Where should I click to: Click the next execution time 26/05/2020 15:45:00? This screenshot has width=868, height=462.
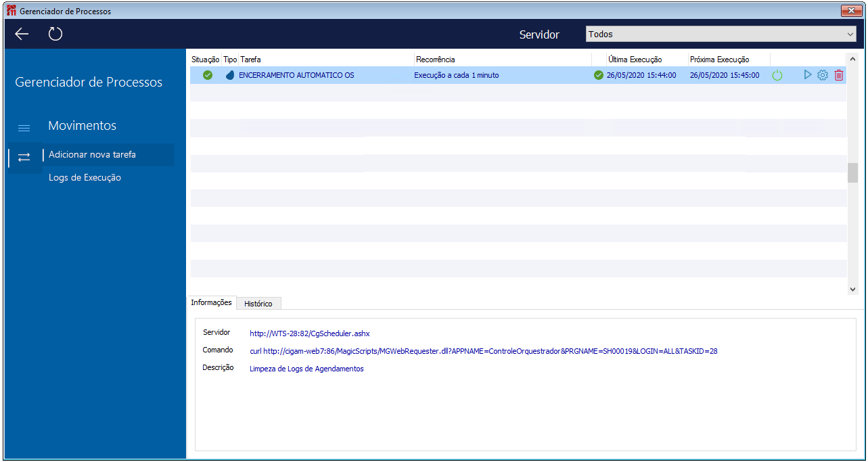pos(725,75)
